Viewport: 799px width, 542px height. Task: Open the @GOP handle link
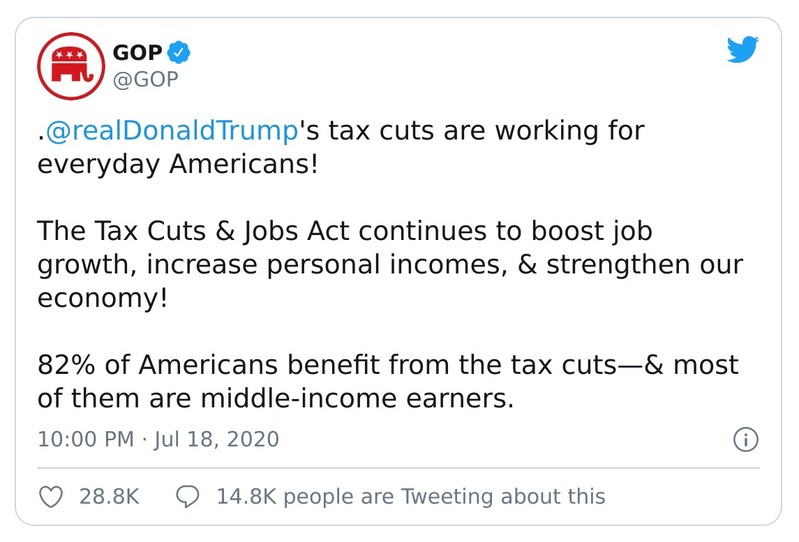[x=146, y=80]
